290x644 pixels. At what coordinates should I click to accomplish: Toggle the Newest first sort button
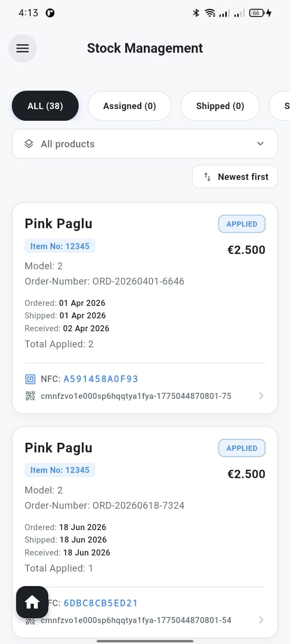point(235,177)
